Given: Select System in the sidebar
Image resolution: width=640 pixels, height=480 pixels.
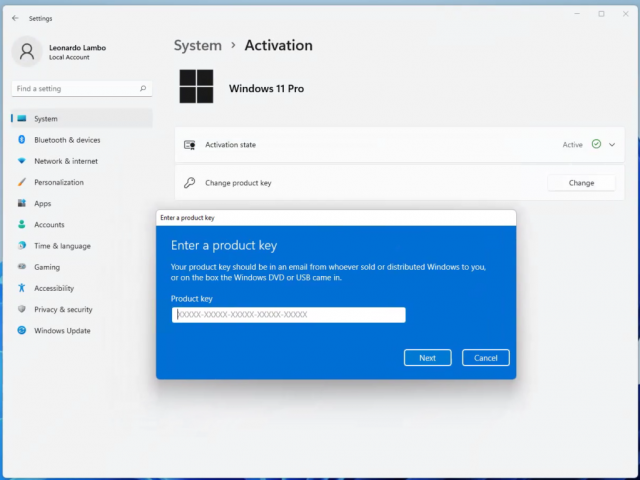Looking at the screenshot, I should 46,119.
